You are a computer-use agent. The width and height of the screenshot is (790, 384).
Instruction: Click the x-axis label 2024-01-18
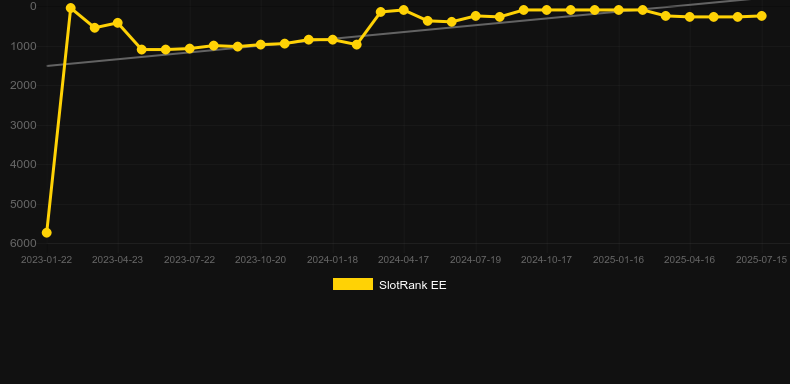click(x=333, y=260)
